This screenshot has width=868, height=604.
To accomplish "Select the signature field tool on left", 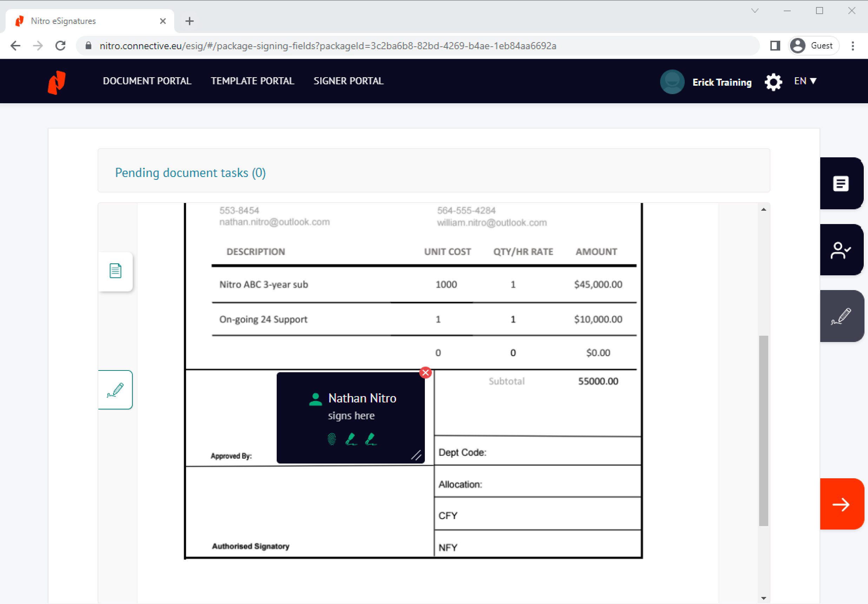I will click(x=115, y=390).
